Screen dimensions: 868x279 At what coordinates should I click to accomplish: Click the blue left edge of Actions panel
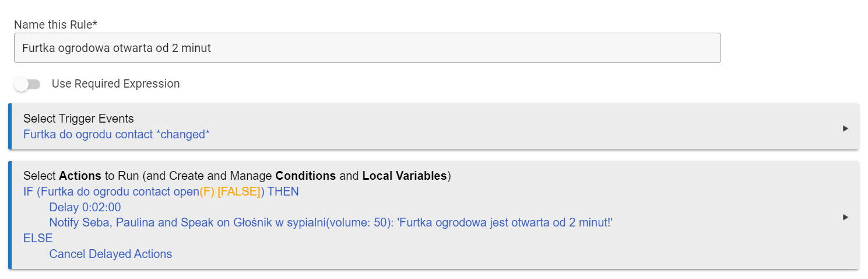(x=10, y=215)
